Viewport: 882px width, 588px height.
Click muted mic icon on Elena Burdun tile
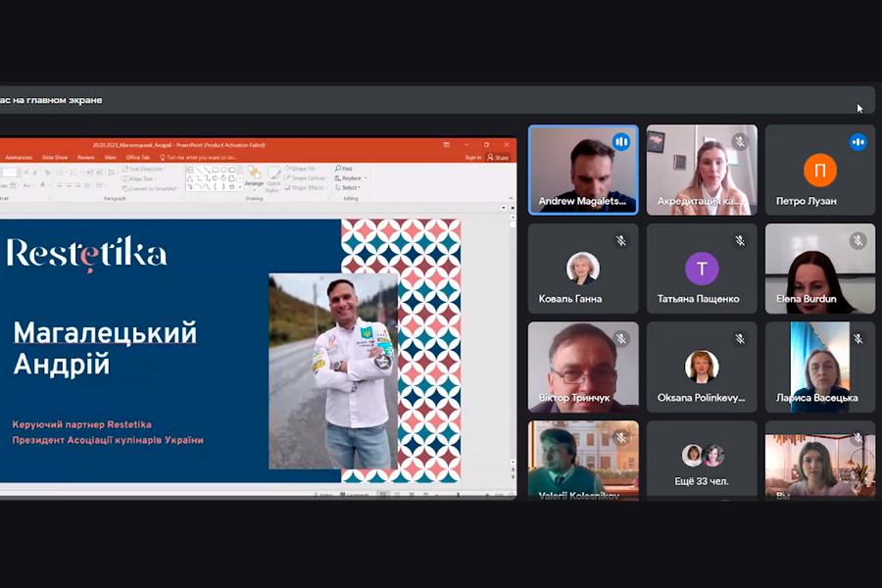[858, 241]
